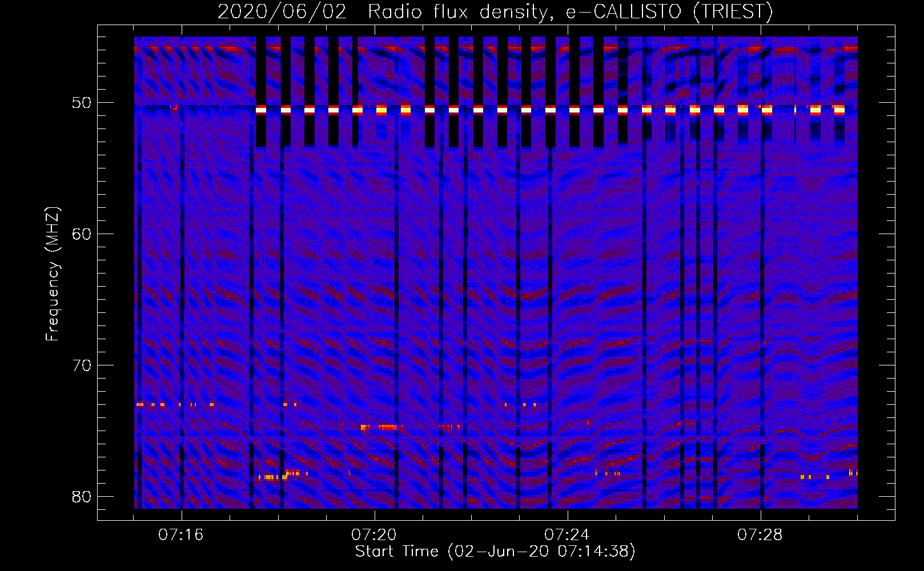Click the 70 frequency tick label
Viewport: 924px width, 571px height.
82,365
